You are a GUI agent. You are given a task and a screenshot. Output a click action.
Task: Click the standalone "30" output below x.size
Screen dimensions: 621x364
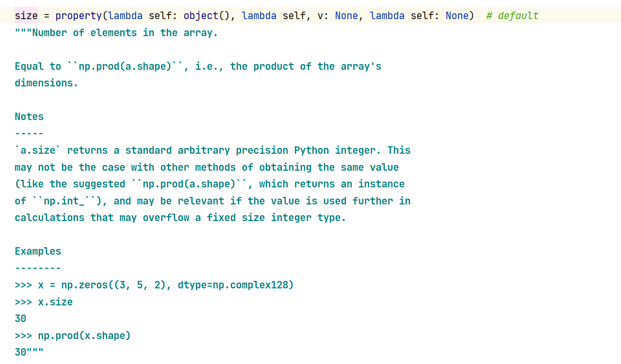pyautogui.click(x=20, y=319)
